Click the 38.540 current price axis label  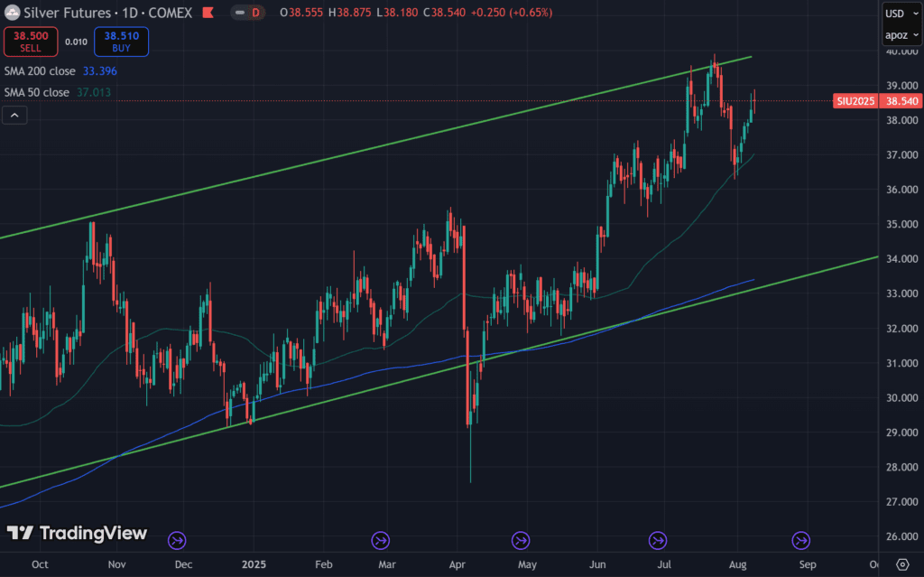pos(900,101)
